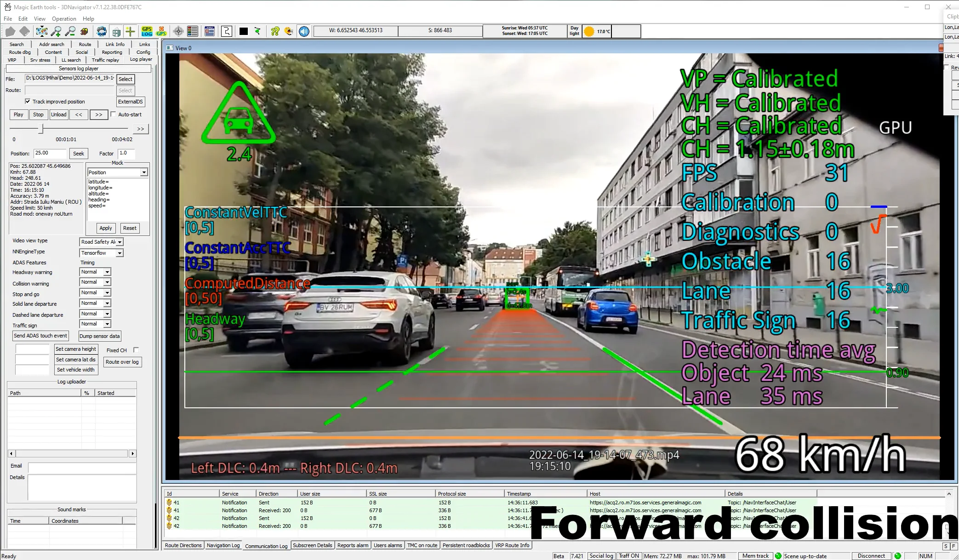Click the weather overlay icon
Screen dimensions: 959x560
coord(101,31)
